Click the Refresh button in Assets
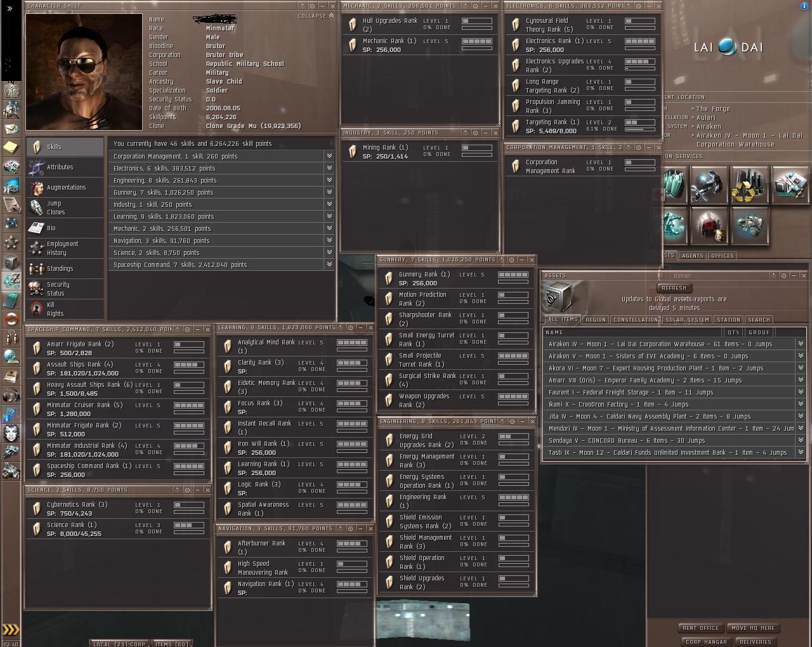This screenshot has width=812, height=647. point(674,288)
